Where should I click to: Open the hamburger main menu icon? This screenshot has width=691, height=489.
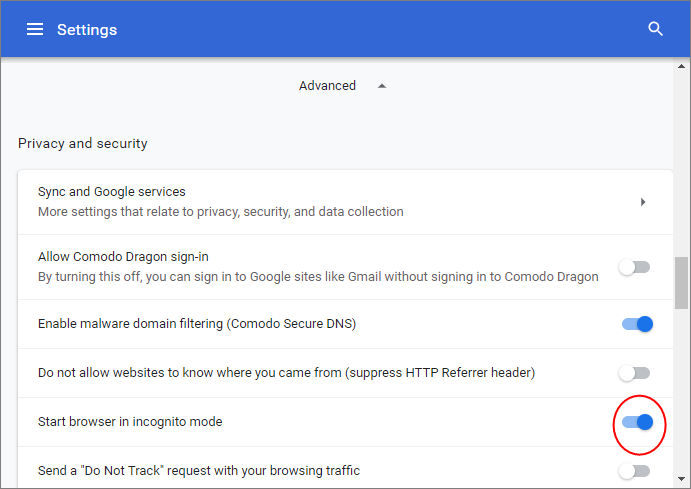click(35, 30)
